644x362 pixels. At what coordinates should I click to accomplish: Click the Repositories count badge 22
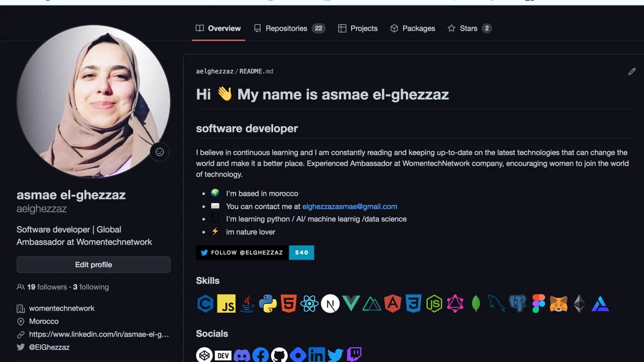319,28
